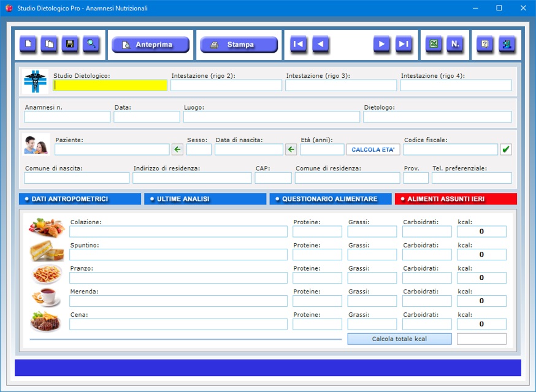536x392 pixels.
Task: Click the Anamnesi n. field
Action: [x=67, y=117]
